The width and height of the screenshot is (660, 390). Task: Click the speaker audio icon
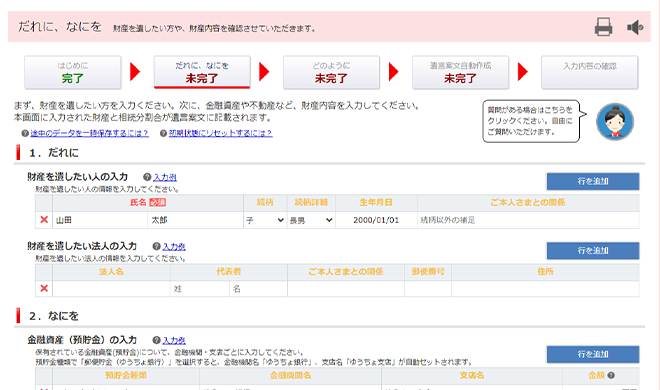(x=635, y=27)
